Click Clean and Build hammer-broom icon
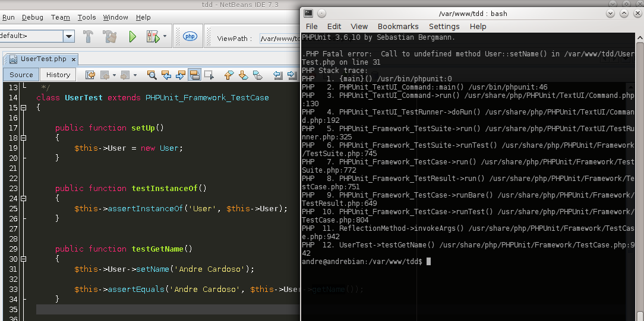644x321 pixels. [110, 36]
